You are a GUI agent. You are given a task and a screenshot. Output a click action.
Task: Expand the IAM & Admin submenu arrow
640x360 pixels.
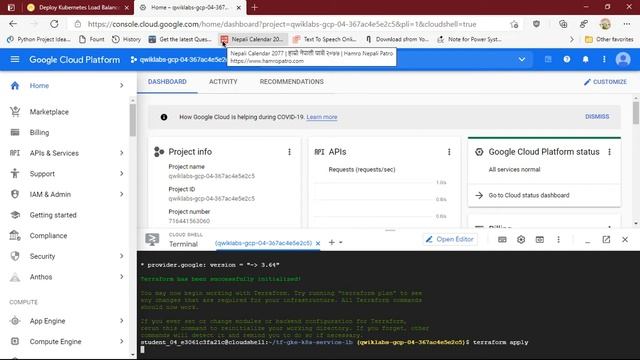coord(122,194)
